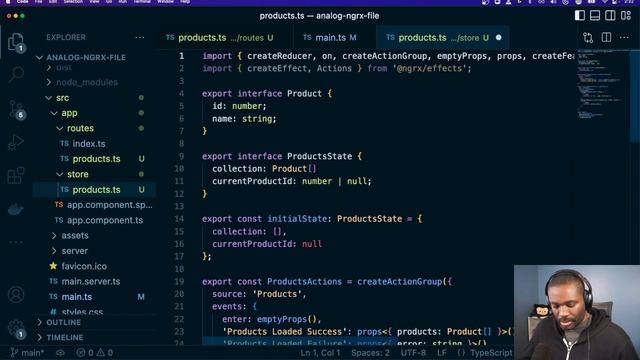Open the Search view in activity bar
Viewport: 640px width, 360px height.
(16, 74)
